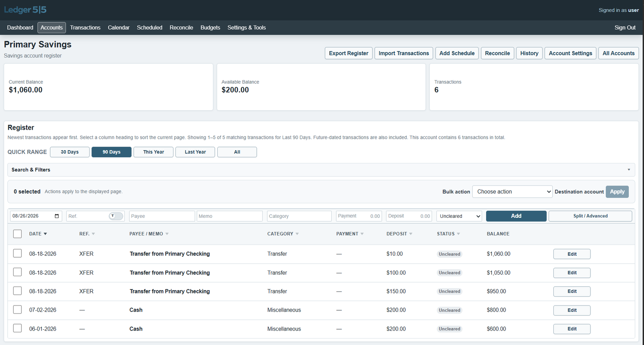This screenshot has width=644, height=345.
Task: Select the All quick range
Action: [x=237, y=152]
